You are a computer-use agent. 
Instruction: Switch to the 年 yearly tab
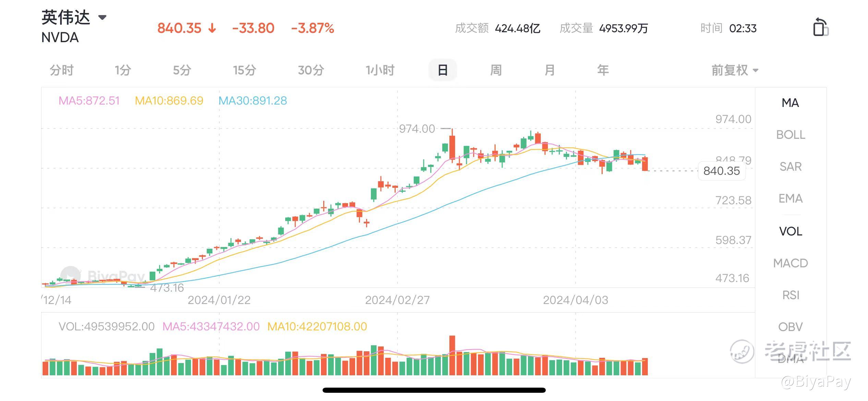(603, 70)
